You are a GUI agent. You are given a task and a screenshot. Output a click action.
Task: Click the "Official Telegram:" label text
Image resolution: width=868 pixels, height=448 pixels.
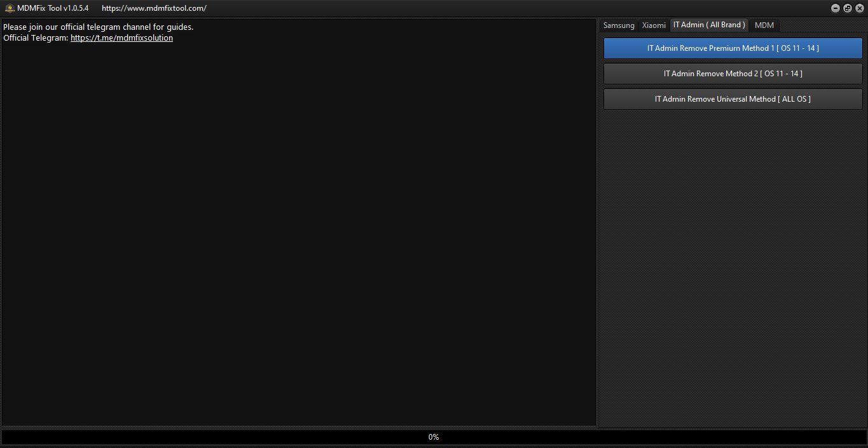coord(36,38)
